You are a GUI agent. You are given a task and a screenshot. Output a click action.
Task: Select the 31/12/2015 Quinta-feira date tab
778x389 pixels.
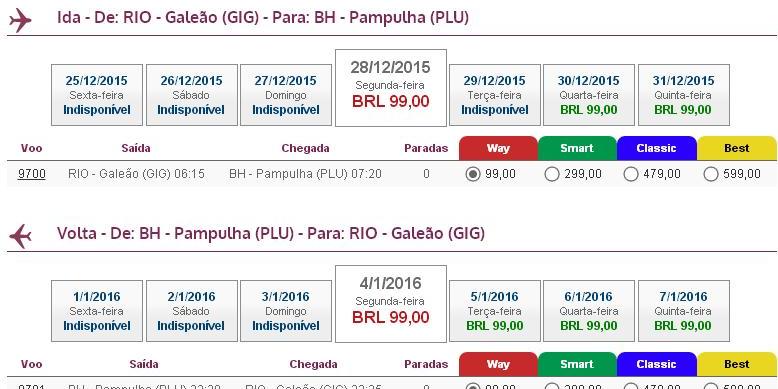pyautogui.click(x=683, y=95)
